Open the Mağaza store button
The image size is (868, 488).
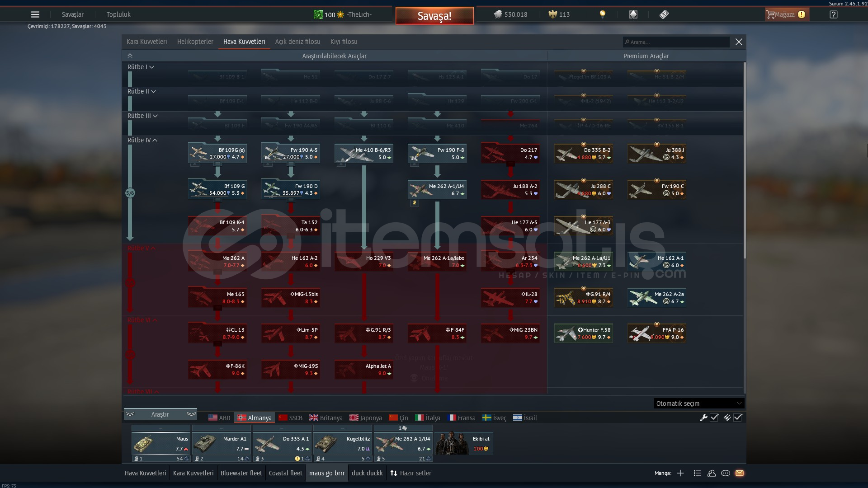(x=786, y=14)
